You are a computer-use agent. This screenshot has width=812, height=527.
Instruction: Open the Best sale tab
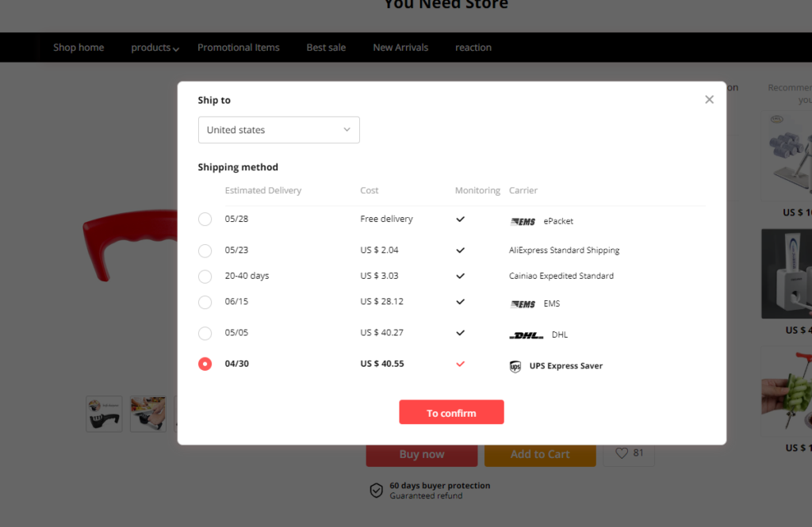coord(326,48)
